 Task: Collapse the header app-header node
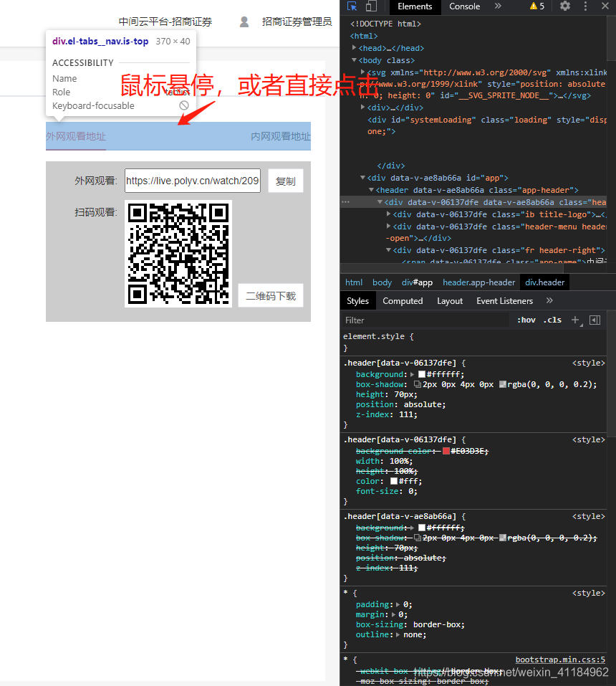point(371,190)
